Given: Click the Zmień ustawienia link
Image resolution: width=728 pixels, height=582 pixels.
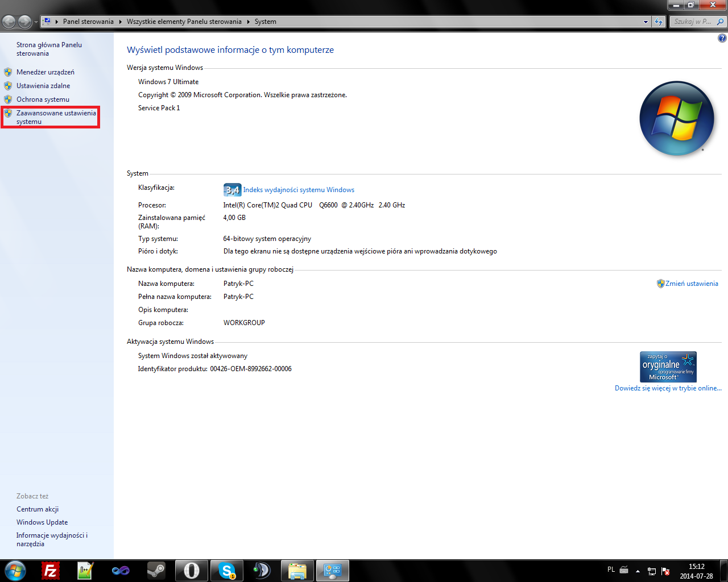Looking at the screenshot, I should (x=692, y=284).
